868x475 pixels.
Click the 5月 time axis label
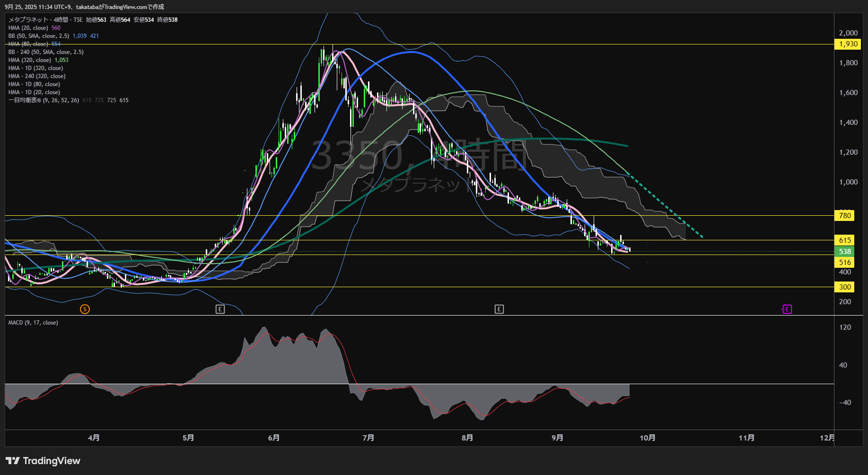click(188, 438)
